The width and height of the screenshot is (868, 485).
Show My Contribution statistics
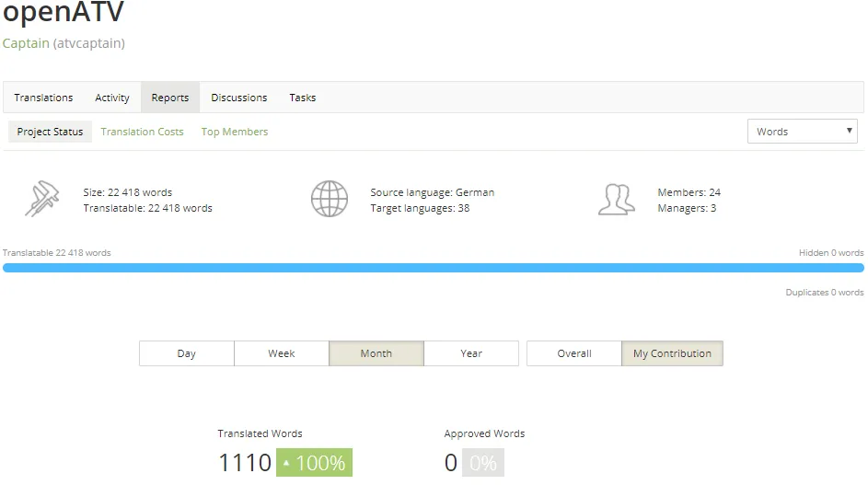pos(673,353)
